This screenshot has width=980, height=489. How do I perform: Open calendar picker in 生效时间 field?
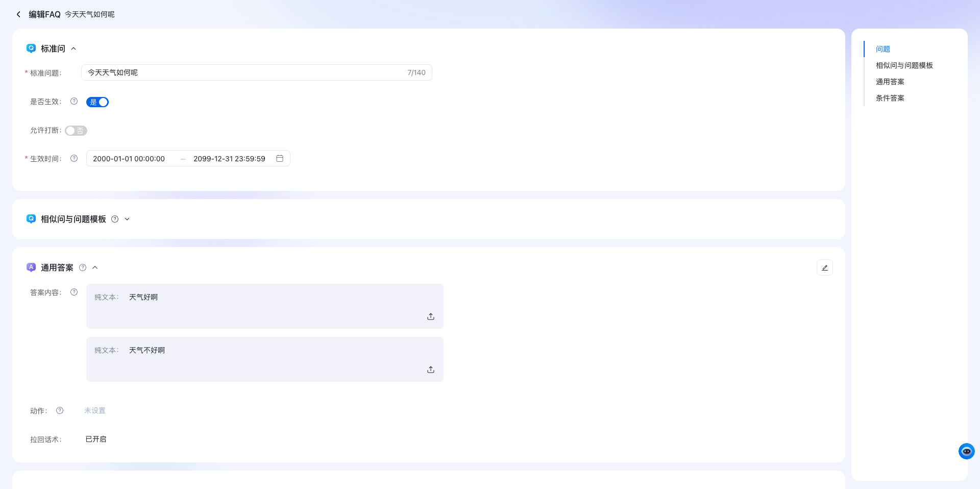[280, 159]
